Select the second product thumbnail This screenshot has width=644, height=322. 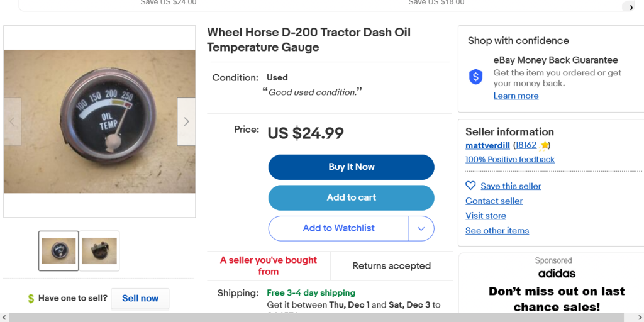[x=99, y=250]
